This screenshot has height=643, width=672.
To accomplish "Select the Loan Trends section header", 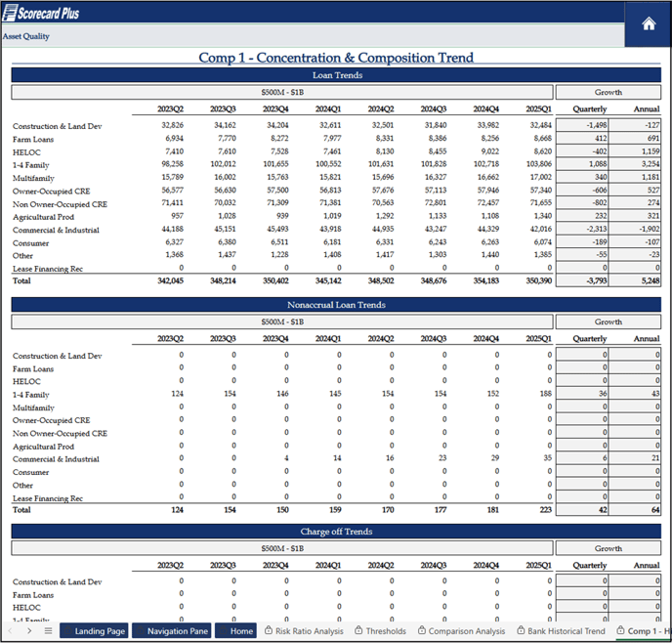I will (x=336, y=75).
